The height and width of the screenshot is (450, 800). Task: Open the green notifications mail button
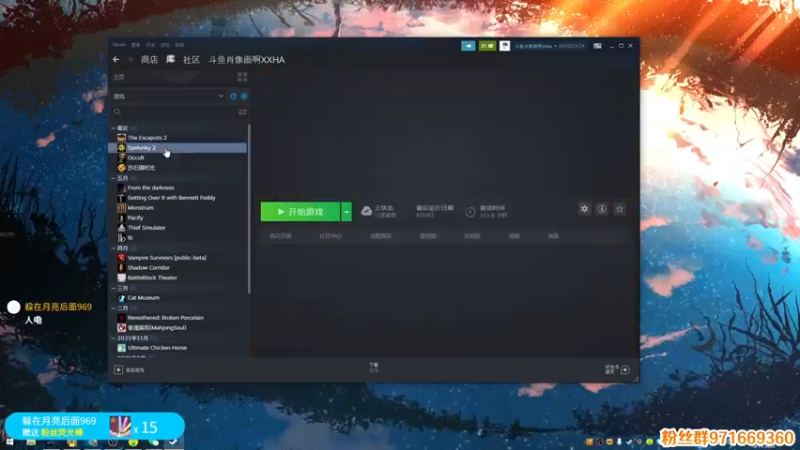487,46
